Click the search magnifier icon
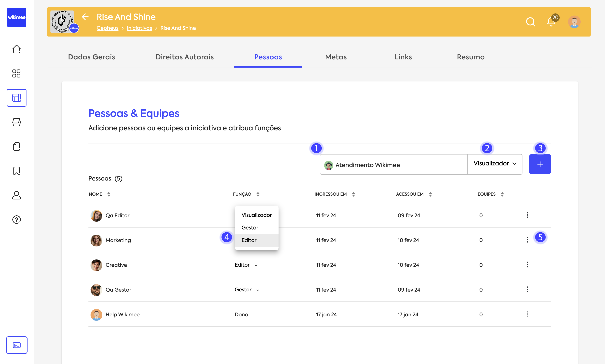Viewport: 605px width, 364px height. coord(530,22)
